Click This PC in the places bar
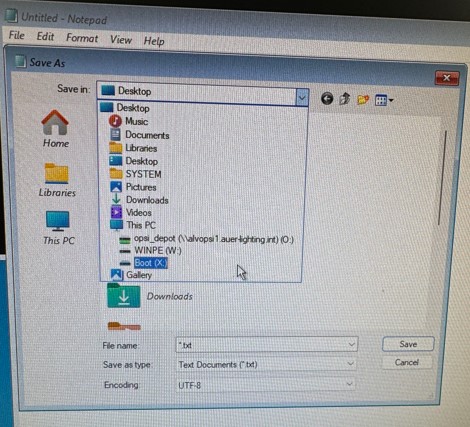The width and height of the screenshot is (470, 427). (x=58, y=228)
